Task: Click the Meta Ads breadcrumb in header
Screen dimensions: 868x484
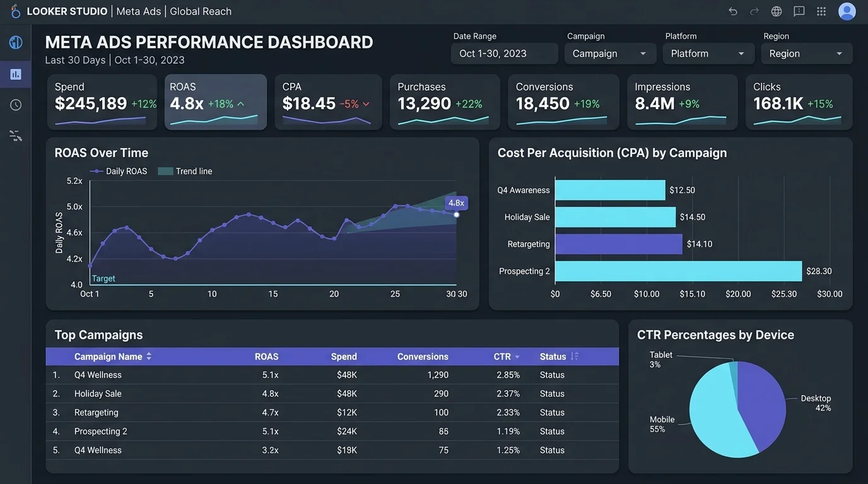Action: pyautogui.click(x=139, y=11)
